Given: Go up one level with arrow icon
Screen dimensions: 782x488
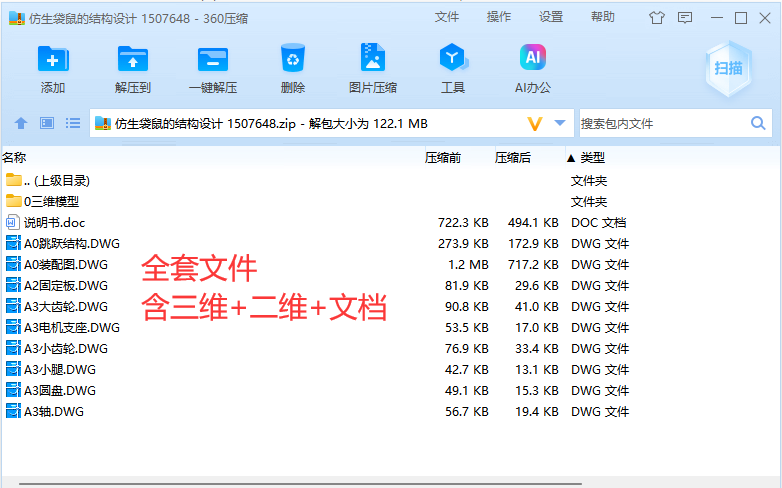Looking at the screenshot, I should pyautogui.click(x=21, y=123).
